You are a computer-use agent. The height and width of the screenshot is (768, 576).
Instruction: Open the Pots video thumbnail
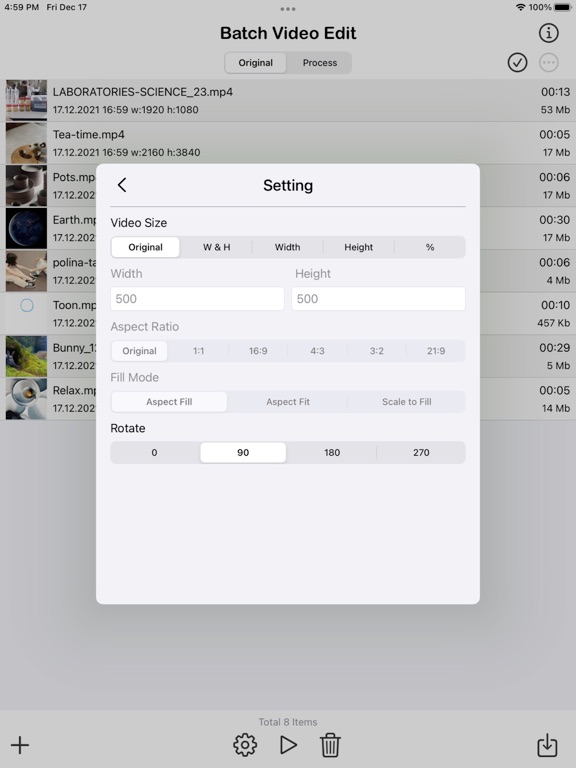26,185
